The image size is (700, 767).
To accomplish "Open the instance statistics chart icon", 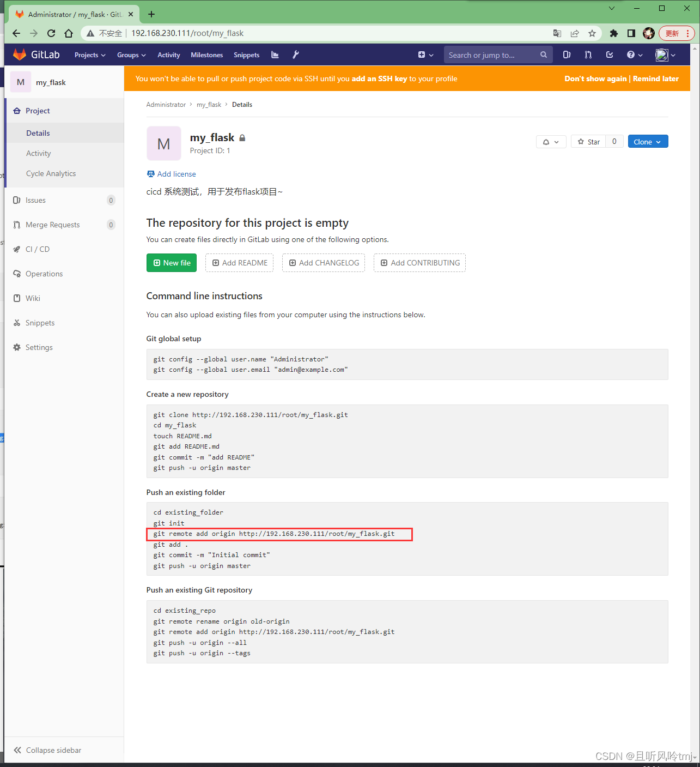I will pos(275,55).
